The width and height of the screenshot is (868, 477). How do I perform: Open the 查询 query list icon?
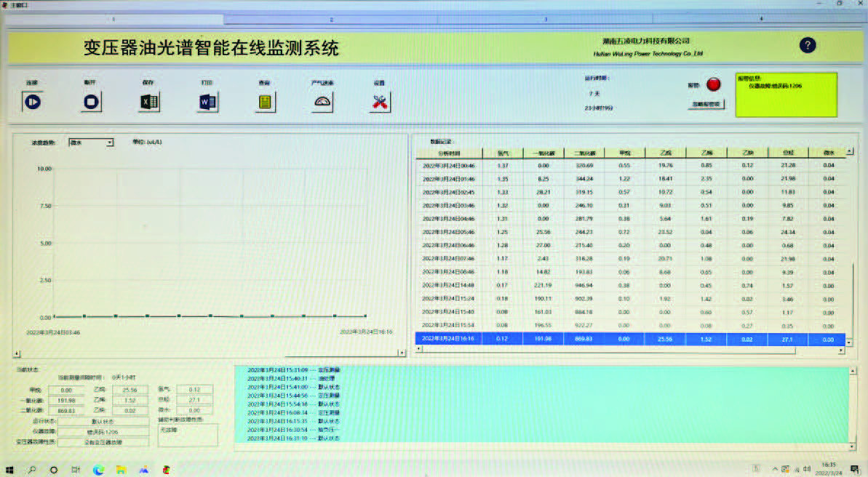coord(265,102)
